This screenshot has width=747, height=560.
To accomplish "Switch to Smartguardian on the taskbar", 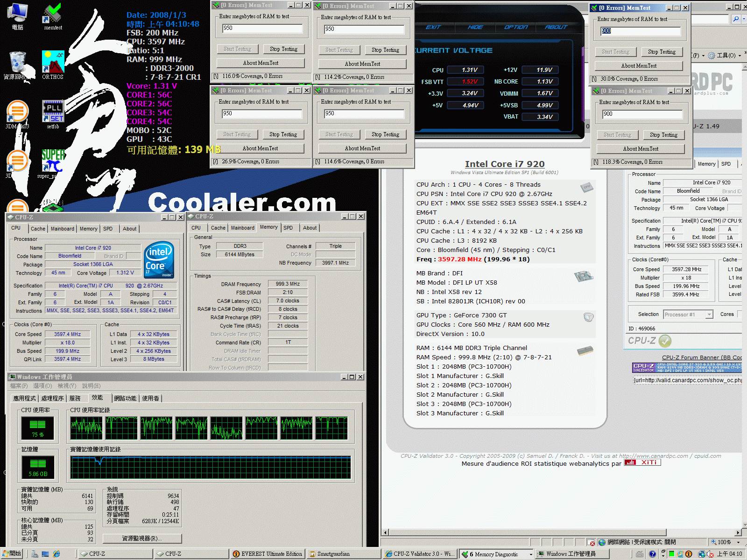I will coord(344,554).
